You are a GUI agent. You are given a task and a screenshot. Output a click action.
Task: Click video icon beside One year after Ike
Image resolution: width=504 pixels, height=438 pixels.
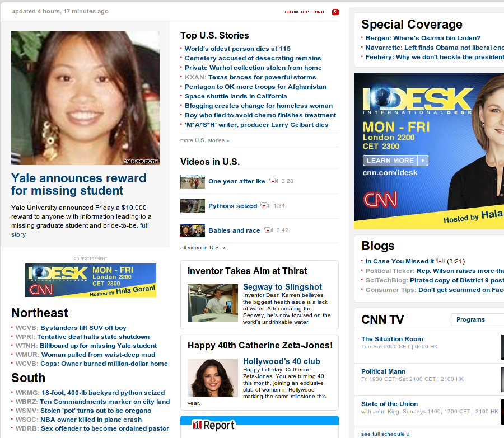tap(273, 181)
